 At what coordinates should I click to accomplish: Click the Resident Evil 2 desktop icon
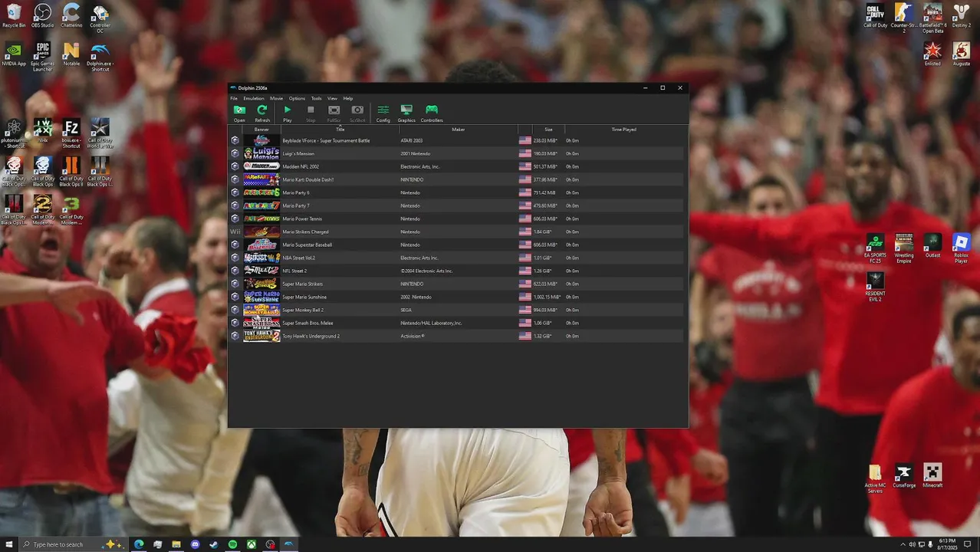875,287
